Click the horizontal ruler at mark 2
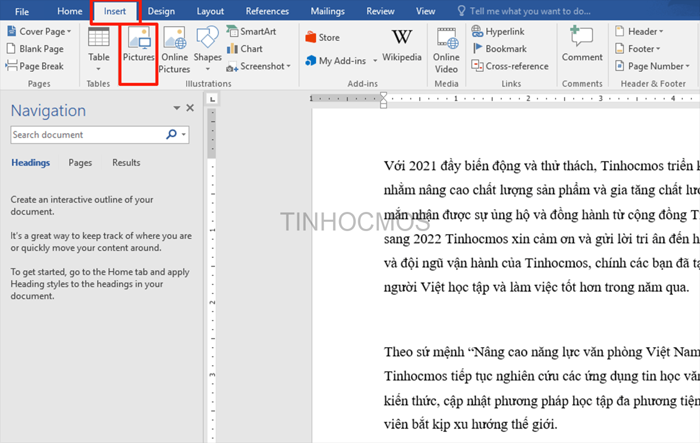Viewport: 700px width, 443px height. (x=528, y=98)
